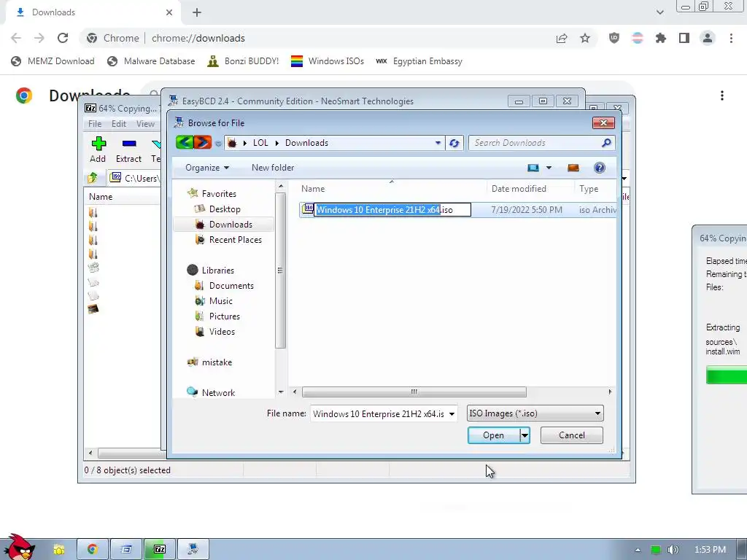Select Desktop in Favorites

pyautogui.click(x=225, y=209)
